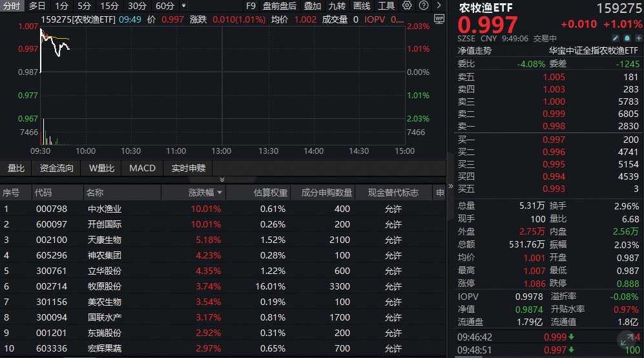This screenshot has height=358, width=644.
Task: Click the WP monitor icon on chart
Action: click(x=439, y=19)
